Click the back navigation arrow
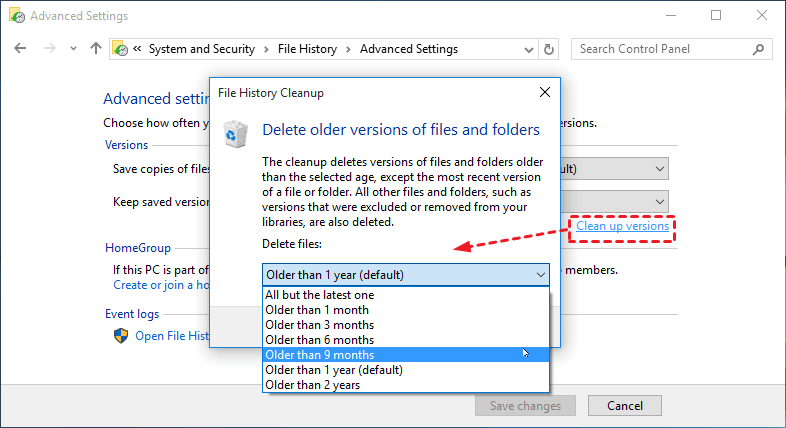Image resolution: width=786 pixels, height=428 pixels. (21, 49)
